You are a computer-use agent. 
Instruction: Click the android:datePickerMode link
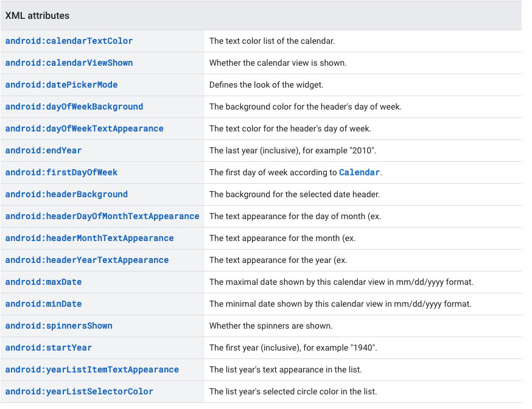(61, 85)
